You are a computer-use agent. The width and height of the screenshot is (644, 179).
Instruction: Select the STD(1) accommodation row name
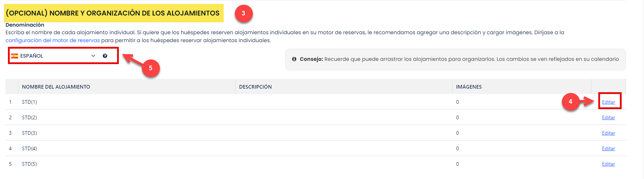(30, 102)
